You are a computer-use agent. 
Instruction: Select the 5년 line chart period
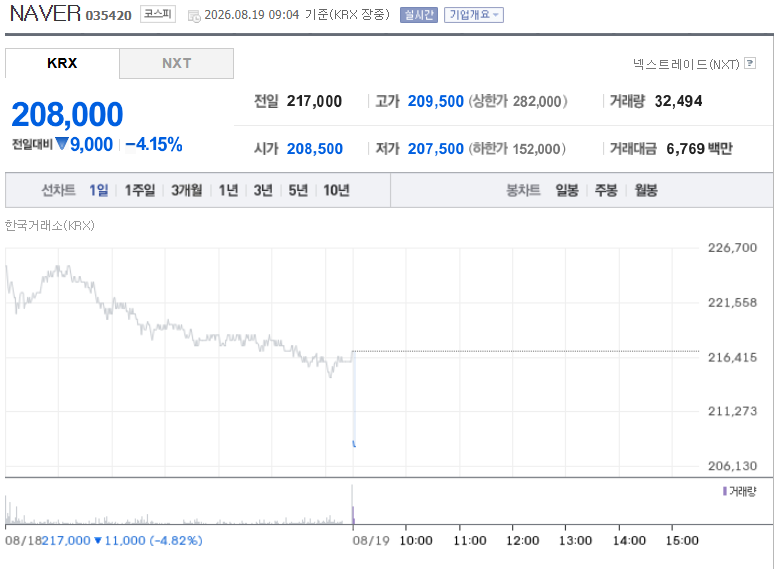[x=298, y=190]
